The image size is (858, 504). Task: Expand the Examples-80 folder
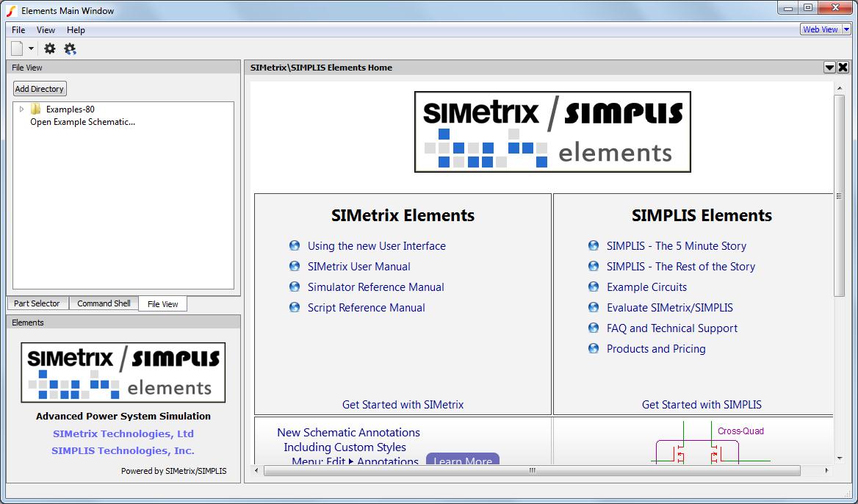click(x=21, y=109)
